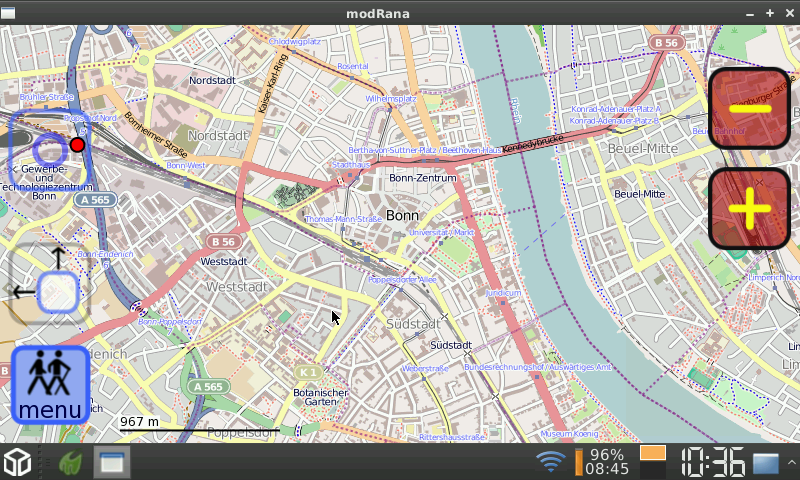The image size is (800, 480).
Task: Open the system launcher cube icon
Action: coord(17,462)
